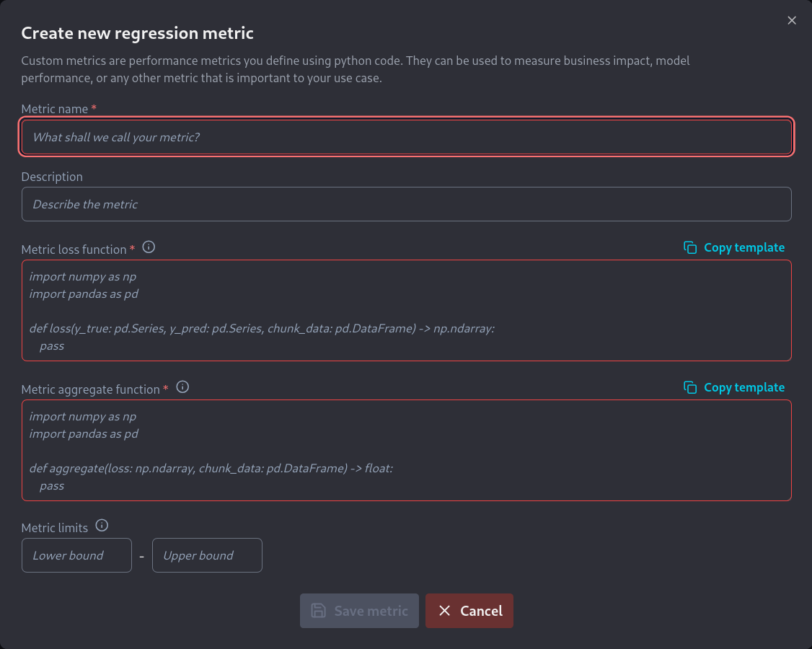
Task: Close the dialog with the top-right X
Action: 792,20
